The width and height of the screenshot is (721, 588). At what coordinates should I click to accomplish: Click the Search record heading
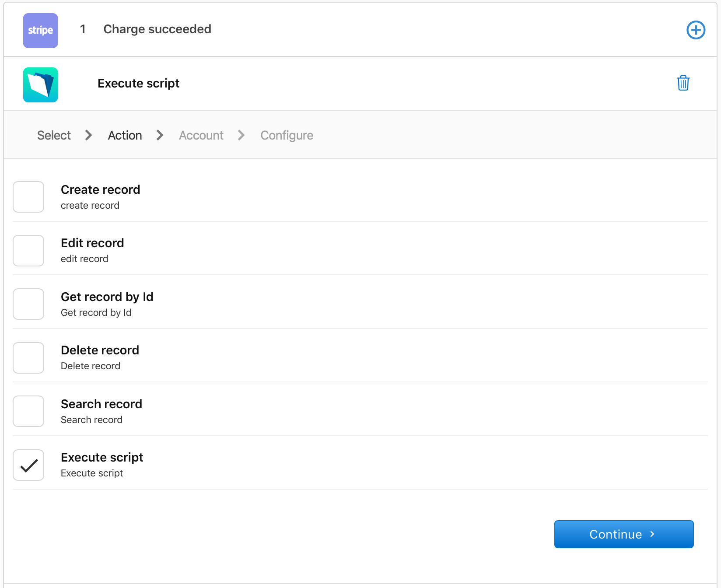coord(101,404)
